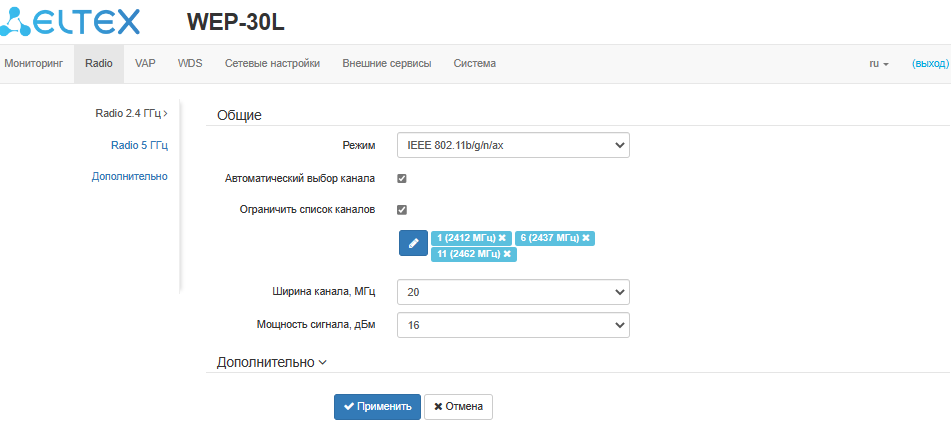Click the pencil edit channels icon
The image size is (951, 436).
click(x=413, y=243)
